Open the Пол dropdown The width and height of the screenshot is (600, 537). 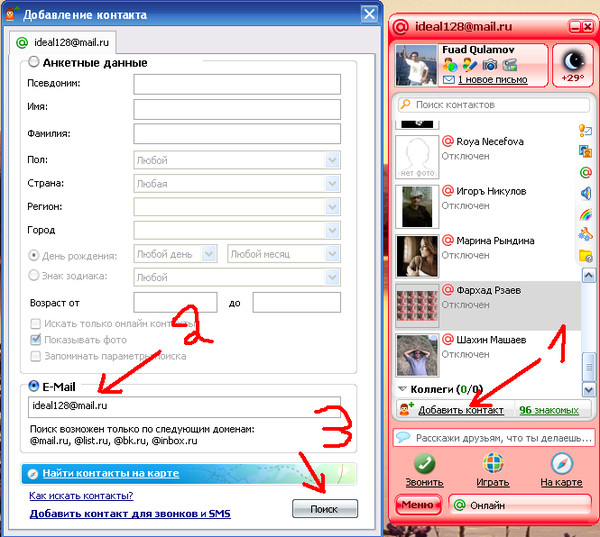click(237, 160)
